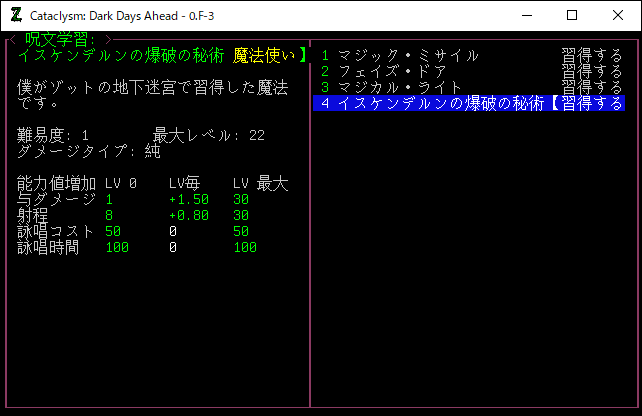Screen dimensions: 642x416
Task: Close the Cataclysm: Dark Days Ahead window
Action: pos(618,15)
